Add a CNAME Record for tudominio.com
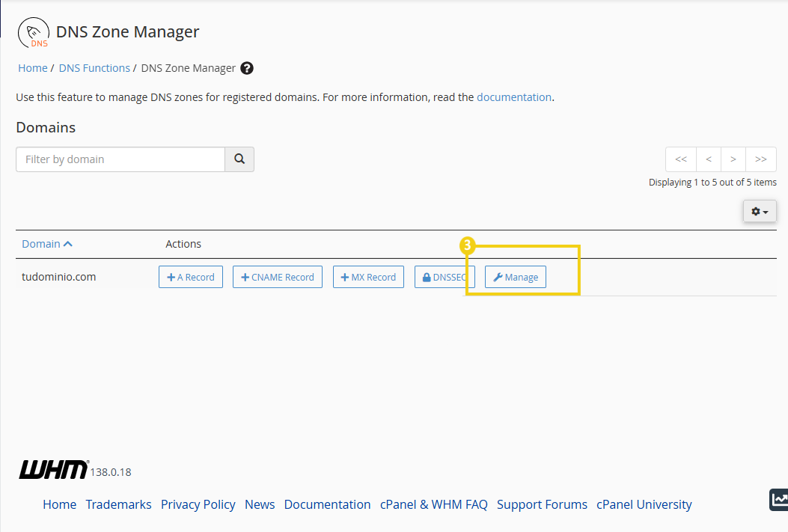This screenshot has width=788, height=532. point(278,278)
